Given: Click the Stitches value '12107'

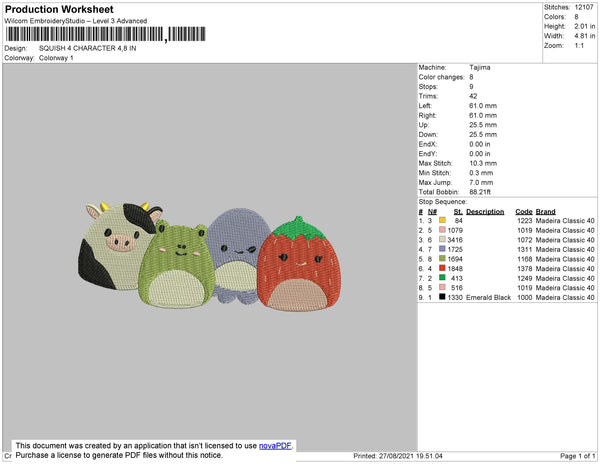Looking at the screenshot, I should pyautogui.click(x=584, y=7).
